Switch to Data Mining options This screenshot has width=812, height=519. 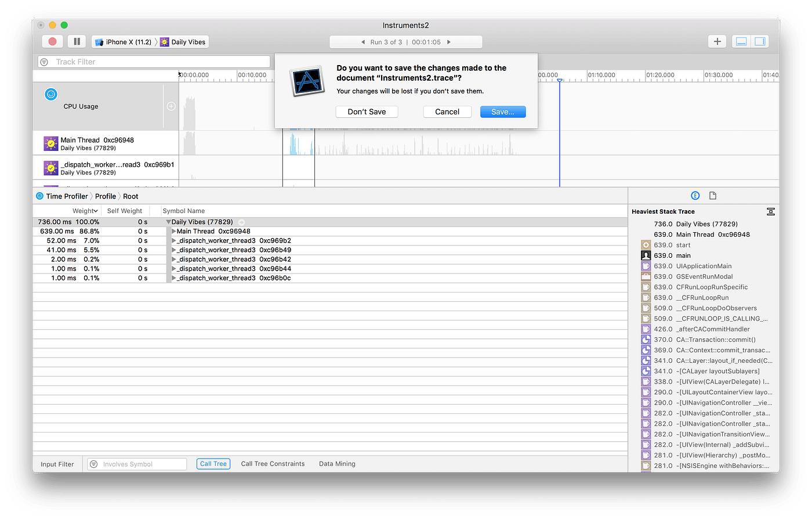coord(336,463)
